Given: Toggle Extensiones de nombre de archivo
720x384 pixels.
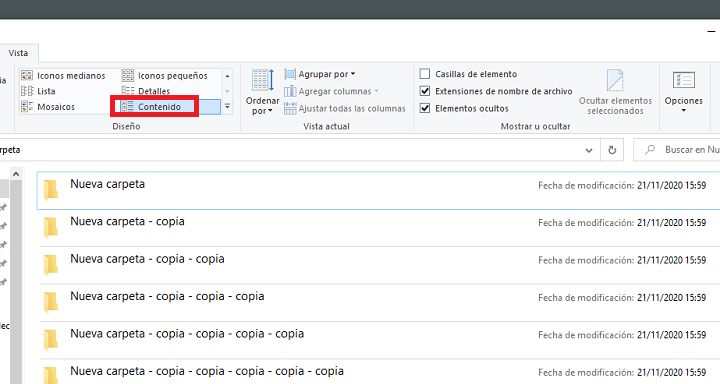Looking at the screenshot, I should click(425, 91).
